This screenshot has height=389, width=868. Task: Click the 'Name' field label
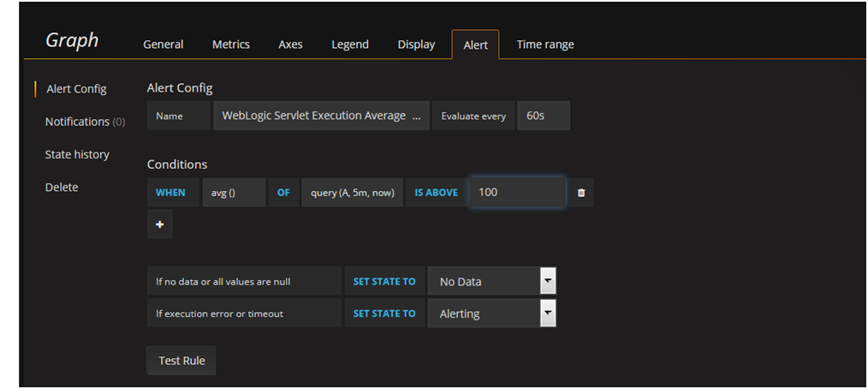click(x=178, y=116)
